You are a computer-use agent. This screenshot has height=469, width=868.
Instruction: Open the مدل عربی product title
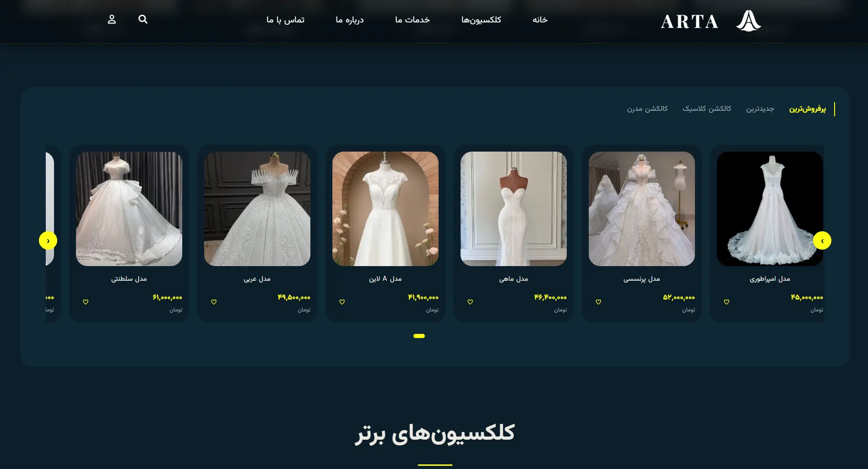[x=257, y=279]
